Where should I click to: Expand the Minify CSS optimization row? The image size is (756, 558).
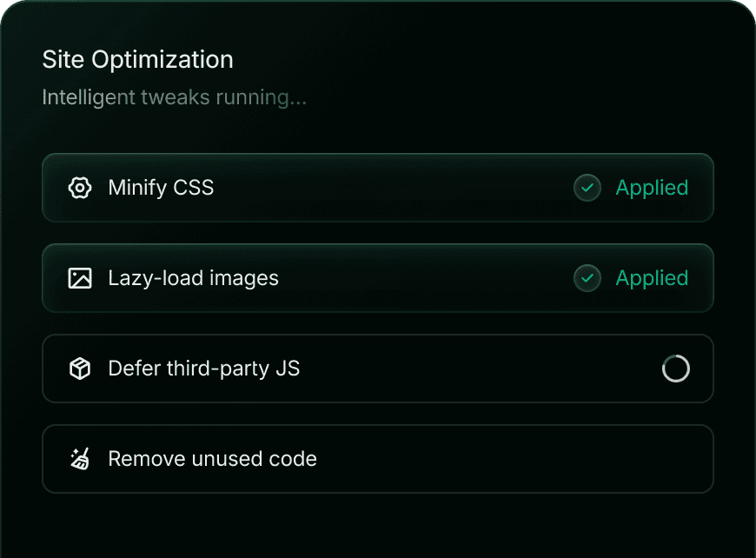point(378,188)
